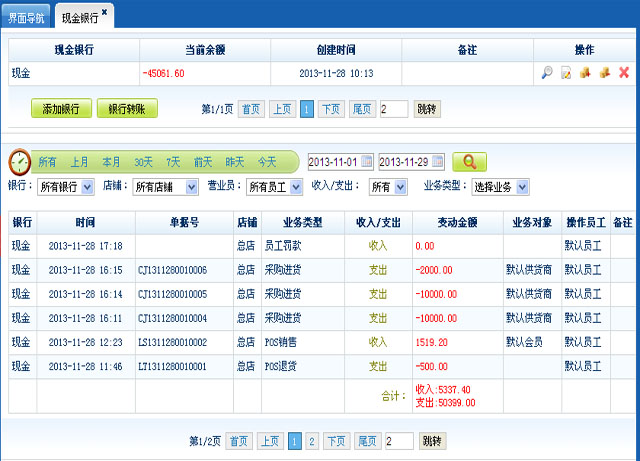Open the 选择业务 business type dropdown

click(x=522, y=187)
